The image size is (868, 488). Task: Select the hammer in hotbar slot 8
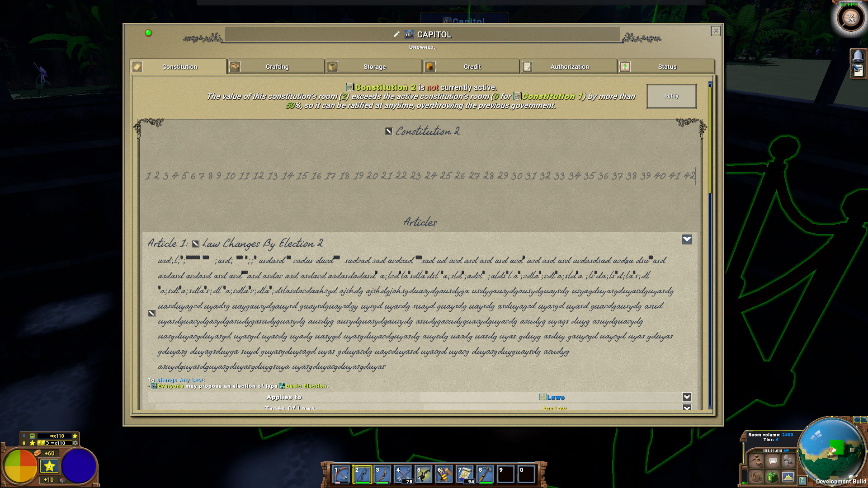pos(485,474)
